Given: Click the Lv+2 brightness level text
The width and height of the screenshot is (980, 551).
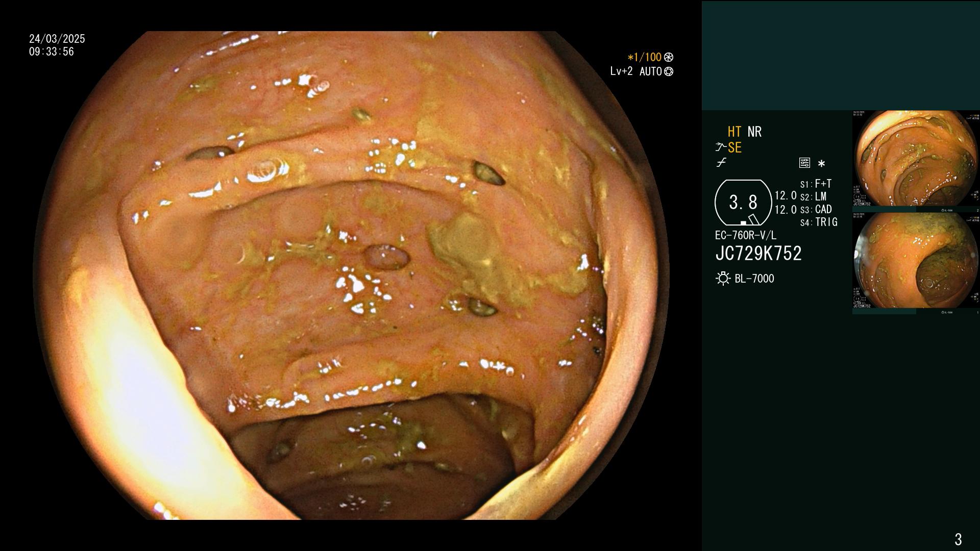Looking at the screenshot, I should pos(621,71).
